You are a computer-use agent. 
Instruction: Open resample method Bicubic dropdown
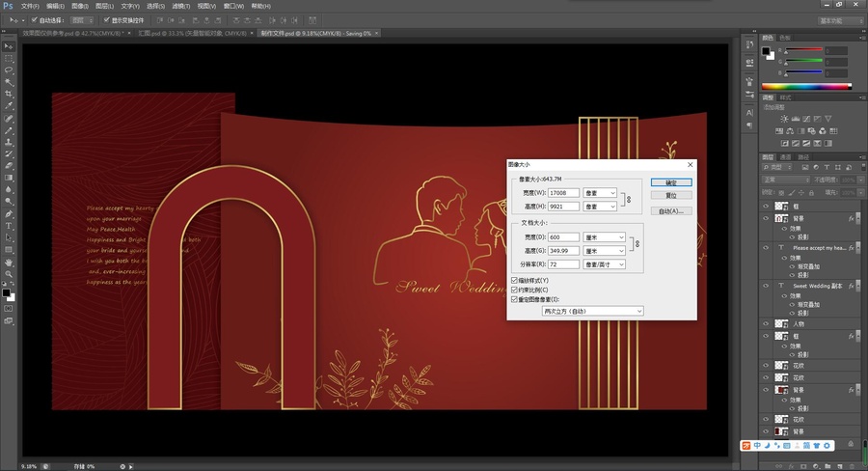592,312
